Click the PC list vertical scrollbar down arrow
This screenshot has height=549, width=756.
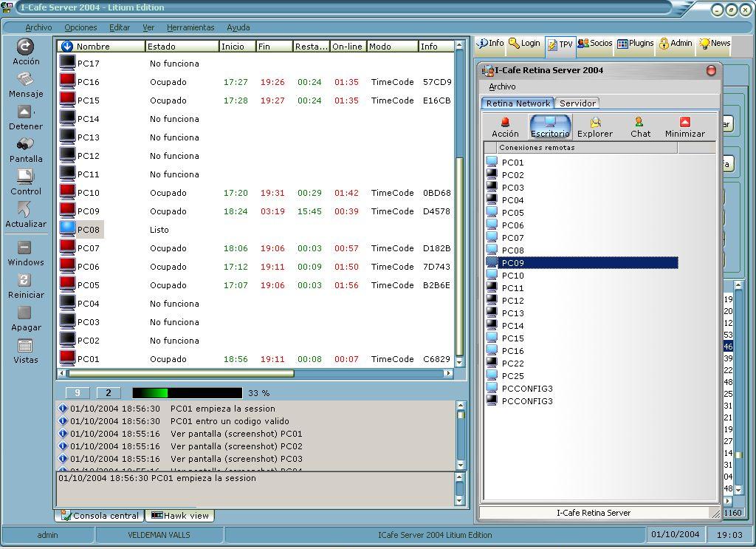[x=459, y=362]
